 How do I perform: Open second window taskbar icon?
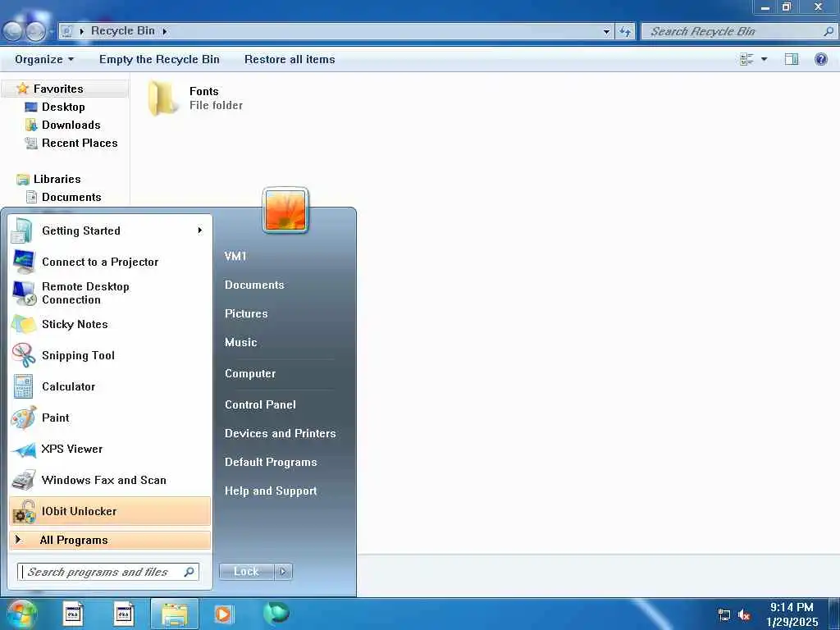pyautogui.click(x=124, y=614)
